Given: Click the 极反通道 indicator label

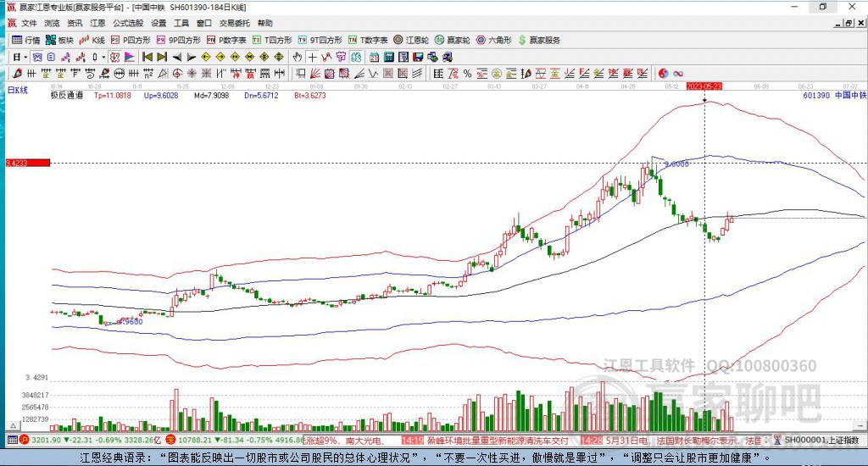Looking at the screenshot, I should (x=66, y=96).
